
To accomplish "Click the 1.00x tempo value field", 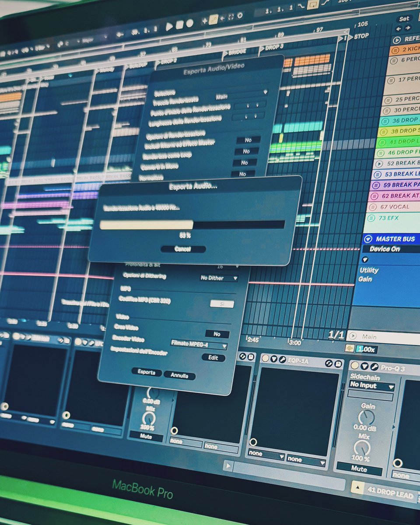I will (x=367, y=350).
